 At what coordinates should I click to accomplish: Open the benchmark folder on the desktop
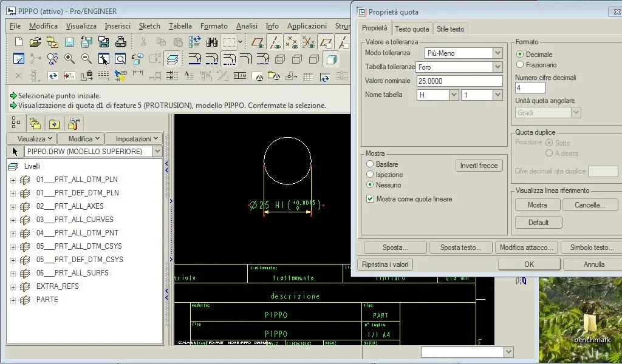coord(592,328)
